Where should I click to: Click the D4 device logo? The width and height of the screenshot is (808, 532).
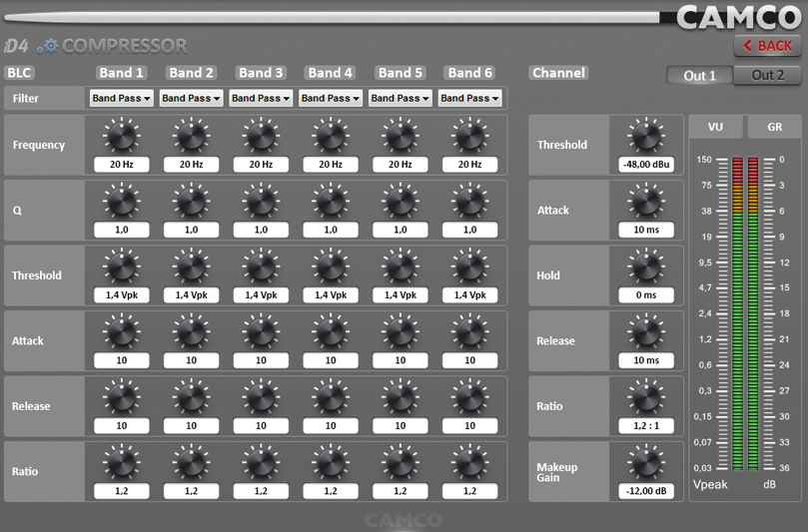tap(16, 46)
